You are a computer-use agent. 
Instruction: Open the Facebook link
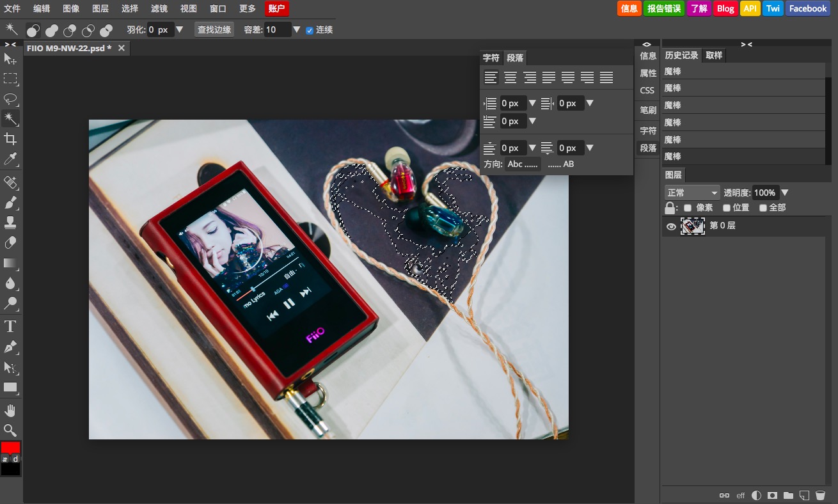808,8
